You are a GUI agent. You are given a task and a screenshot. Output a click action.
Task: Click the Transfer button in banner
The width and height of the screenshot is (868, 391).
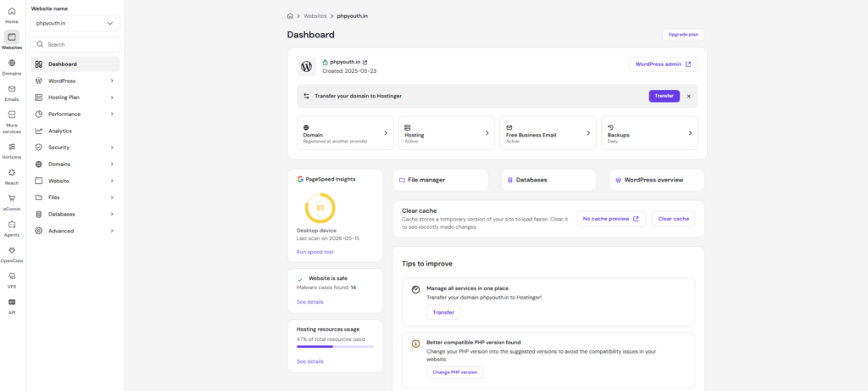click(x=665, y=96)
